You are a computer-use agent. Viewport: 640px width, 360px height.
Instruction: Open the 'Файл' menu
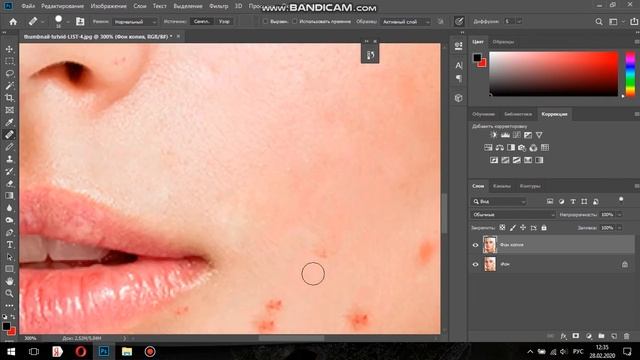(x=28, y=6)
